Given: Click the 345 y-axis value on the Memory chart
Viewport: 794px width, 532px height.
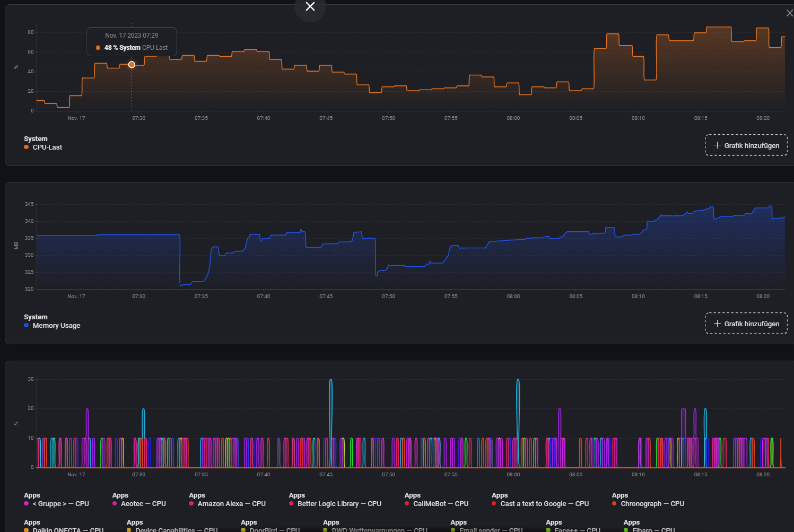Looking at the screenshot, I should coord(29,204).
